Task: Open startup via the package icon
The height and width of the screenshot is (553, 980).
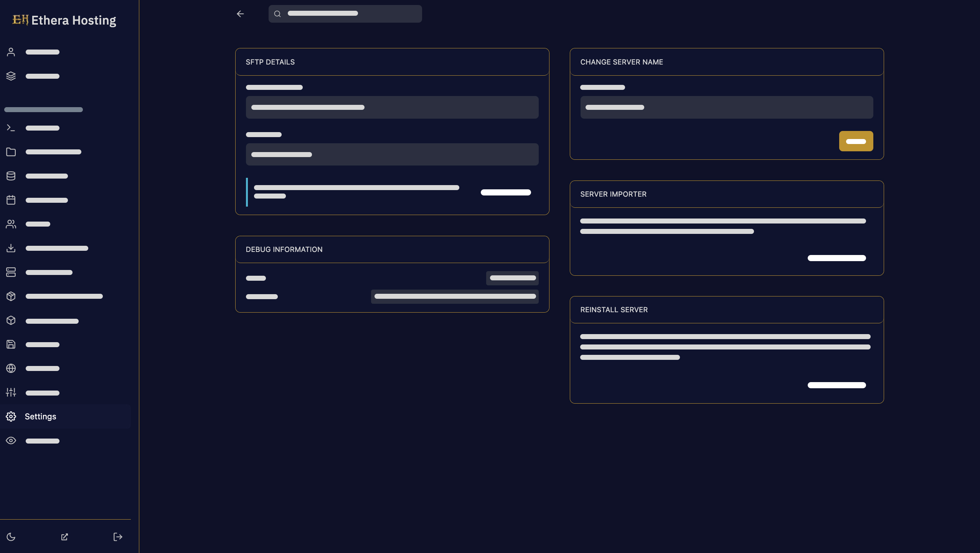Action: coord(11,296)
